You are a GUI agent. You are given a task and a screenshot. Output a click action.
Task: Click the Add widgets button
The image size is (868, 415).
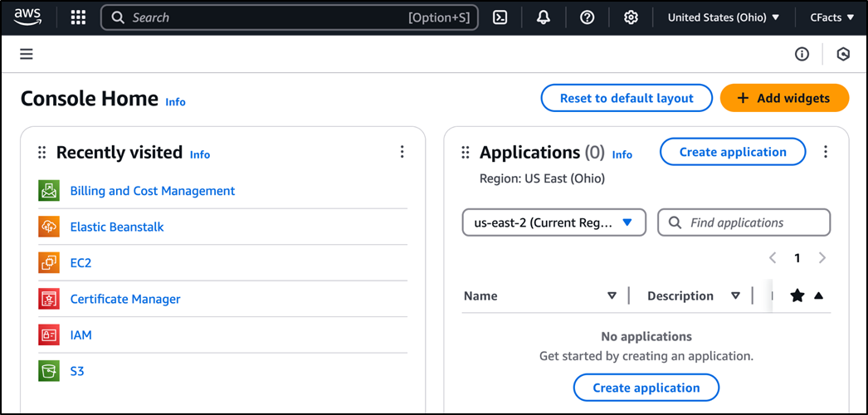[x=784, y=98]
